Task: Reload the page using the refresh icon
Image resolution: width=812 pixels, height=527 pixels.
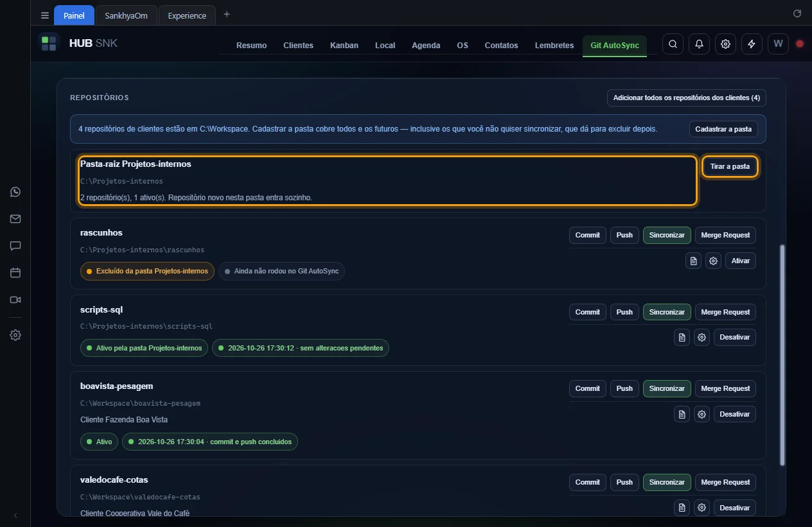Action: click(797, 13)
